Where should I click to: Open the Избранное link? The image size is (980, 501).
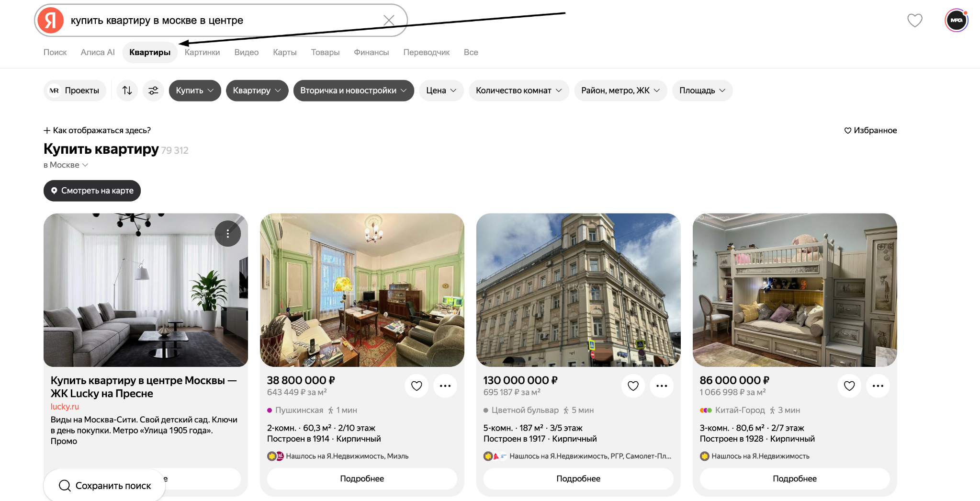pos(870,130)
